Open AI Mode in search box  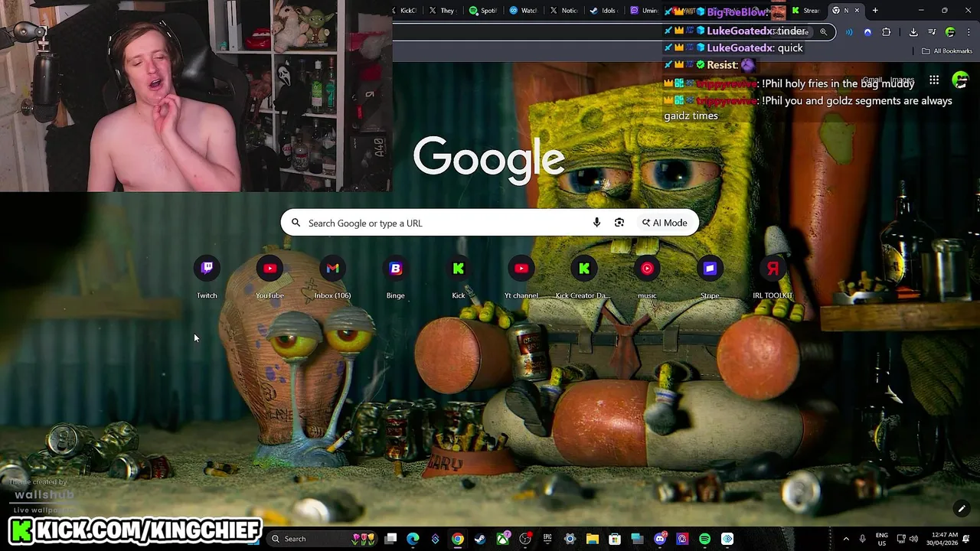click(665, 223)
